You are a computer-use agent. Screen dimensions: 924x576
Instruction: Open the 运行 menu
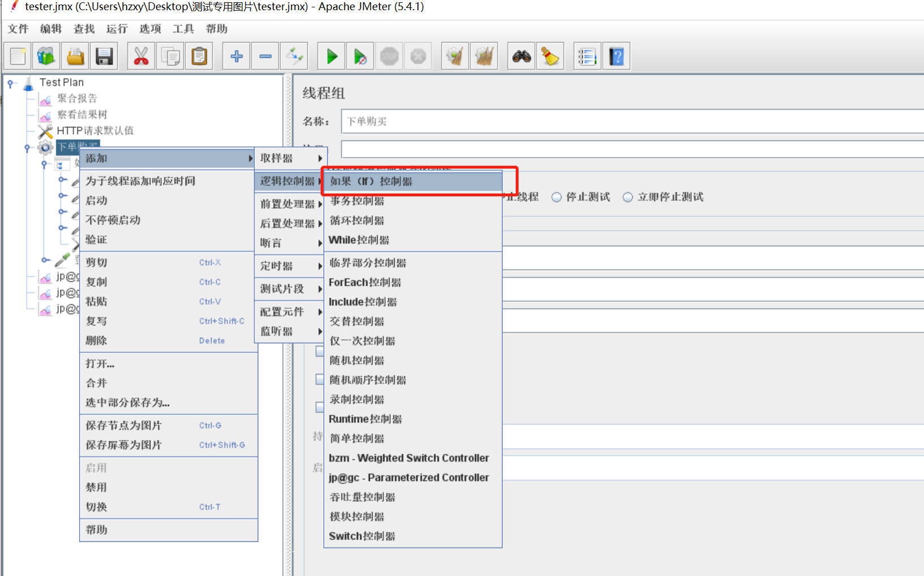tap(117, 29)
